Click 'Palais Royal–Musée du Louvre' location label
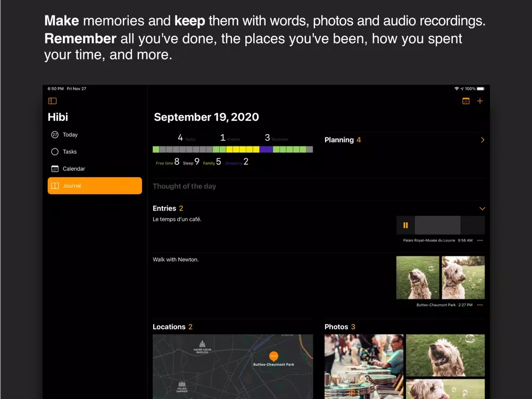The width and height of the screenshot is (532, 399). (x=429, y=240)
